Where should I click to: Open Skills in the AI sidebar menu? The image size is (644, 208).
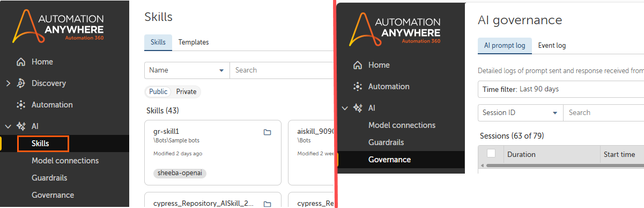[x=40, y=144]
